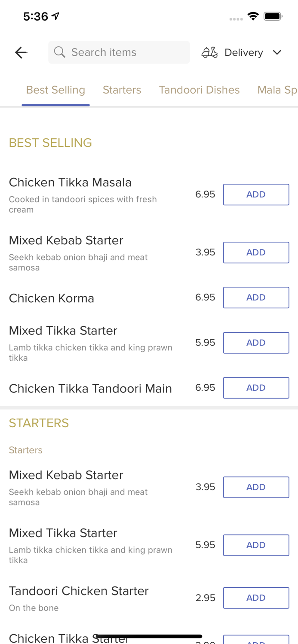Tap the battery indicator icon

tap(273, 15)
